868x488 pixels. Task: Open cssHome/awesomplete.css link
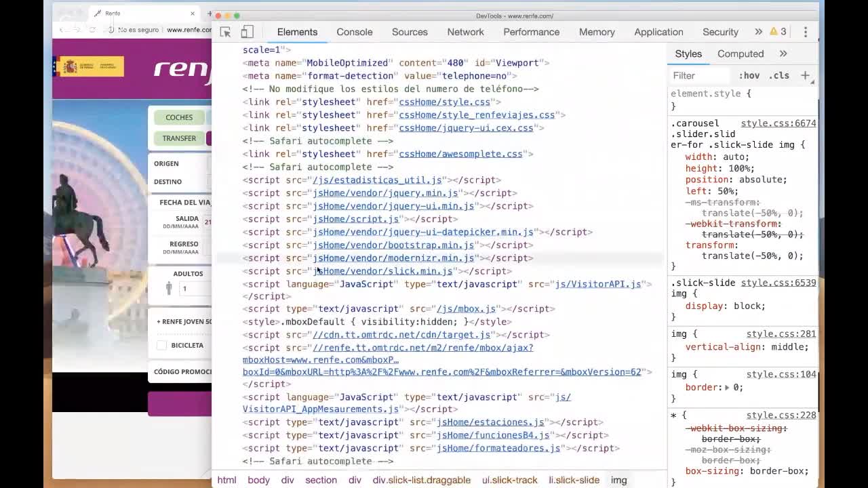pyautogui.click(x=460, y=154)
